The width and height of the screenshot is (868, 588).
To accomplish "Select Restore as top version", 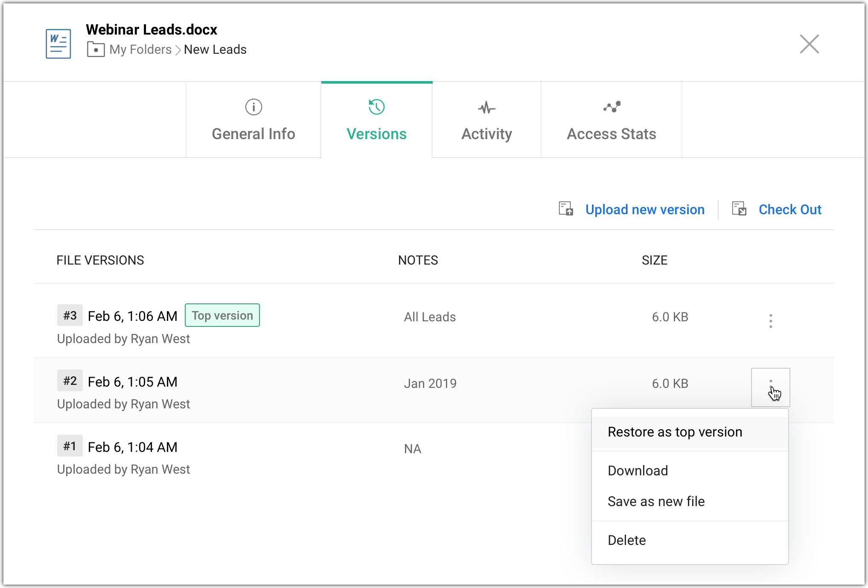I will [x=675, y=432].
